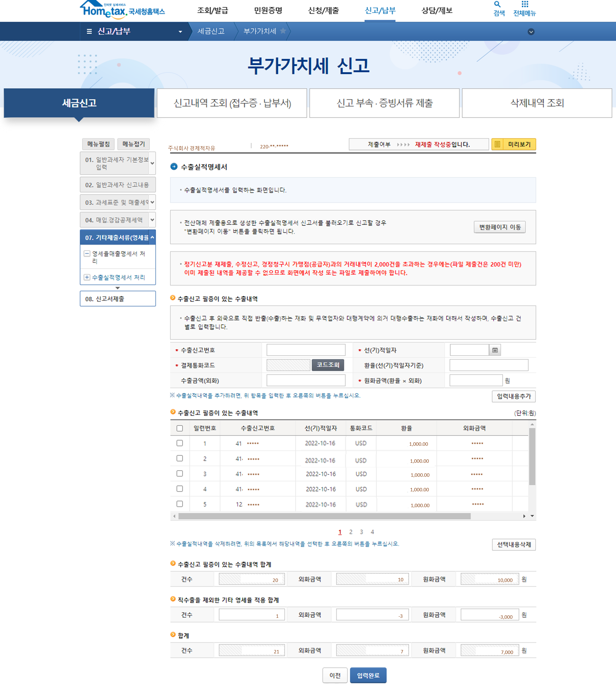Click the 수출신고번호 input field
Image resolution: width=616 pixels, height=695 pixels.
pyautogui.click(x=305, y=350)
